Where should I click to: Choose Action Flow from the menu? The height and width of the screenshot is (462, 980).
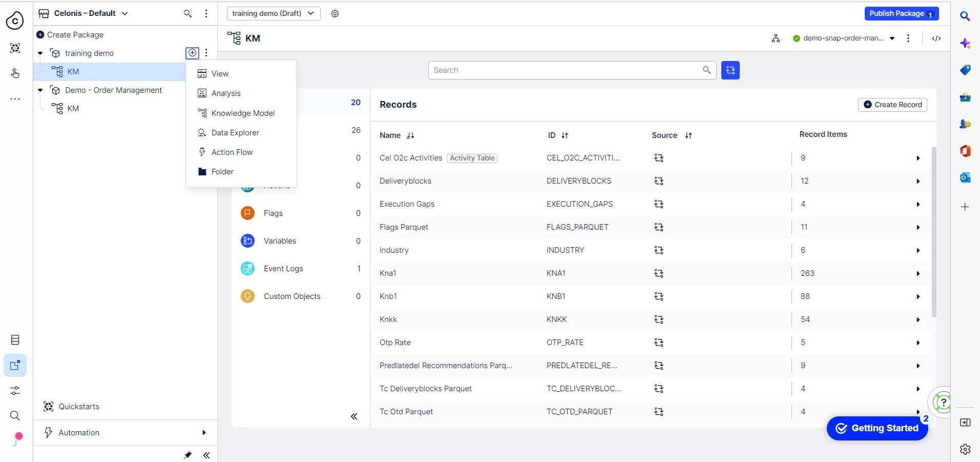232,152
